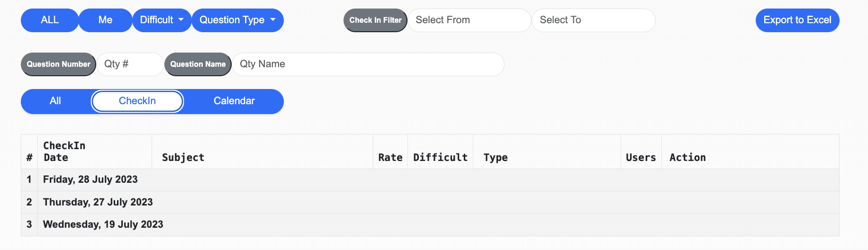Image resolution: width=868 pixels, height=250 pixels.
Task: Select the CheckIn view tab
Action: [137, 101]
